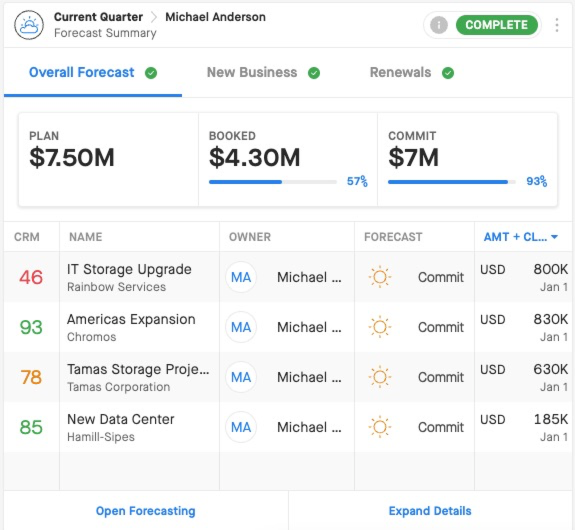This screenshot has width=575, height=530.
Task: Sort by the CRM column header
Action: pos(27,237)
